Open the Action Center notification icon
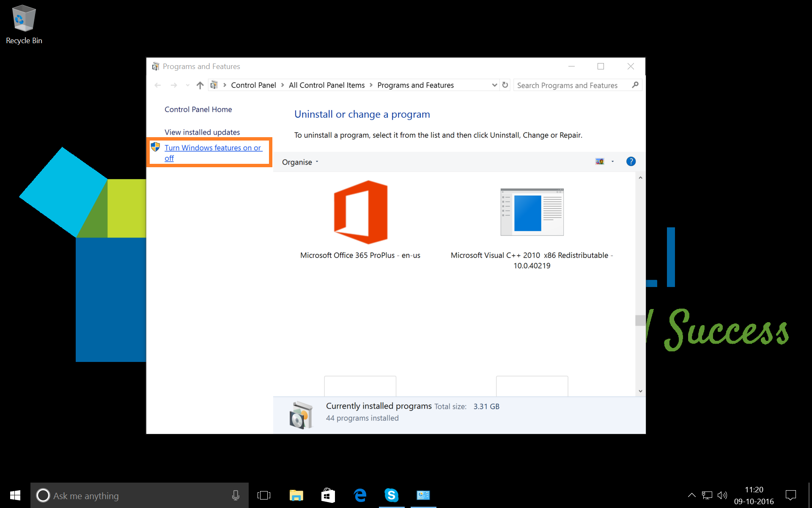This screenshot has height=508, width=812. click(790, 495)
